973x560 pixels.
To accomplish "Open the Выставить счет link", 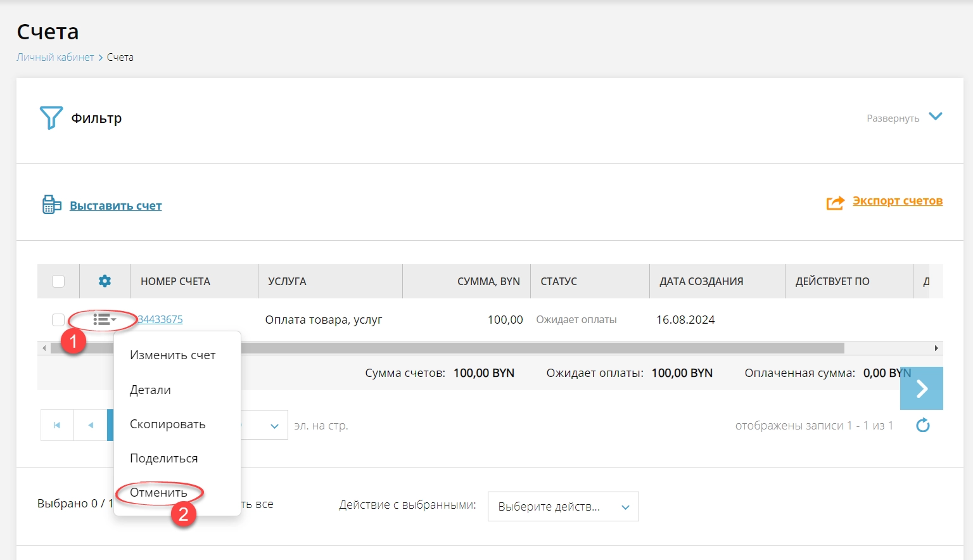I will (x=115, y=205).
